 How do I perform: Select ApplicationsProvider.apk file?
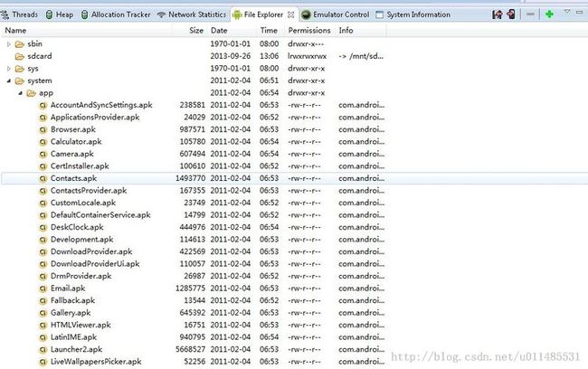click(95, 118)
